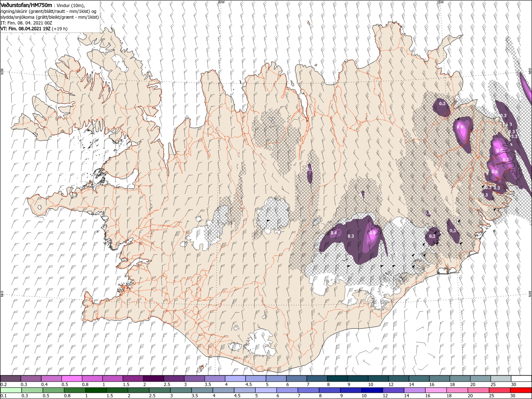
Task: Click the 15W longitude label at the top edge
Action: click(440, 2)
